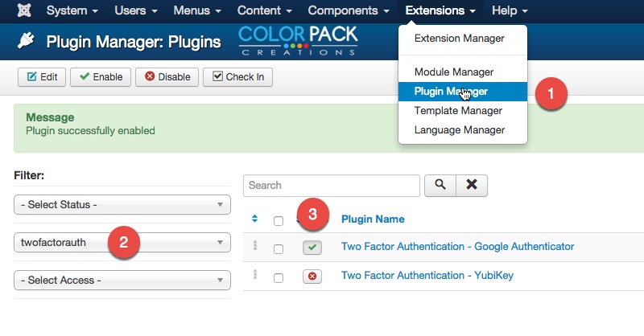Open the Components menu
Screen dimensions: 644x336
(x=349, y=10)
